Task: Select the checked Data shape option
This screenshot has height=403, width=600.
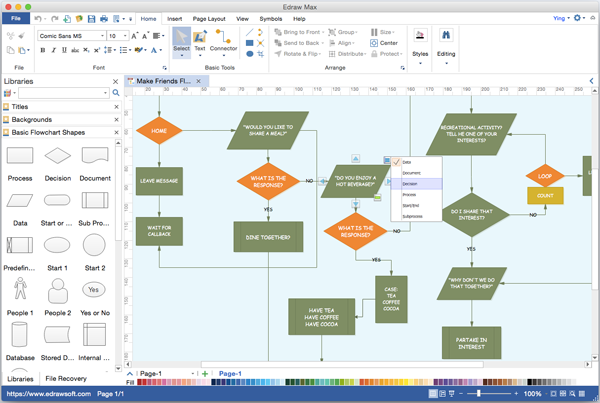Action: [x=407, y=162]
